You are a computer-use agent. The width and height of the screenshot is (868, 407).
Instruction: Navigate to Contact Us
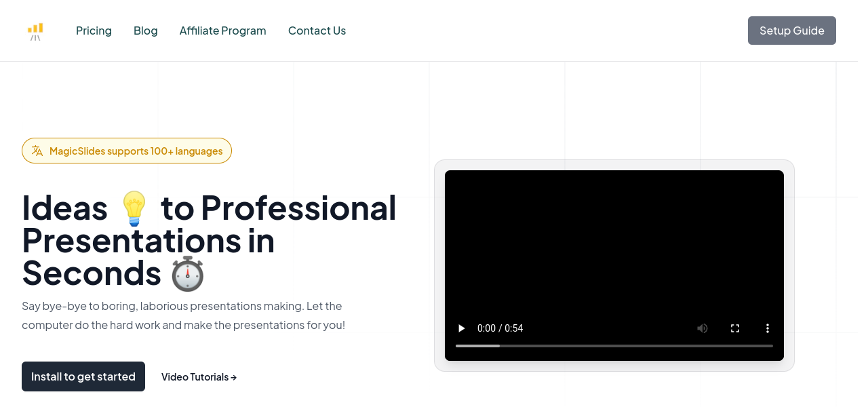click(317, 31)
